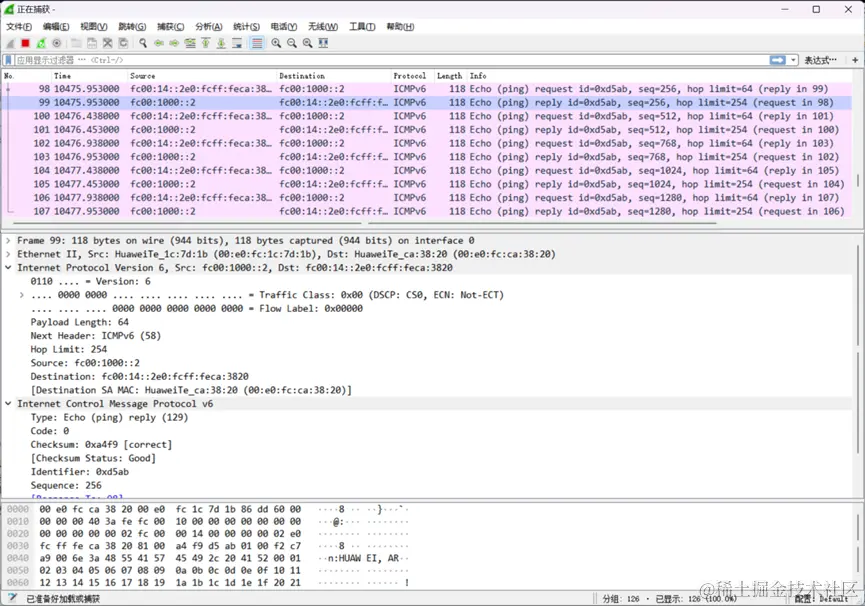This screenshot has width=865, height=606.
Task: Click the display filter input field
Action: (391, 60)
